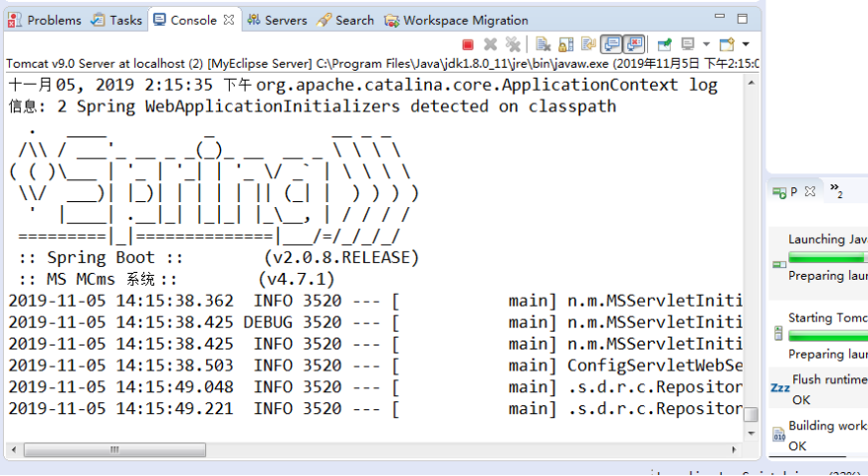
Task: Click 'WebApplicationInitializers detected on classpath' line
Action: [313, 107]
